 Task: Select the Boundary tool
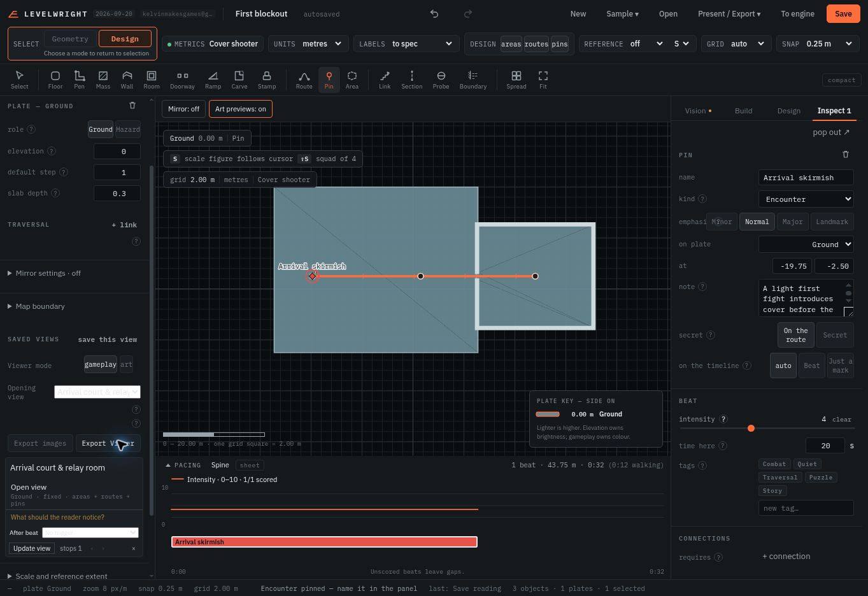(x=473, y=80)
